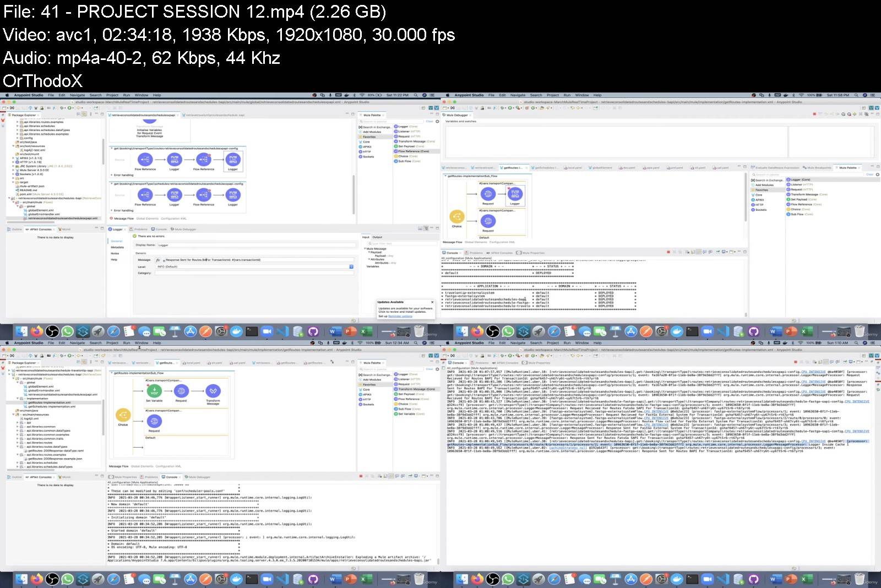881x588 pixels.
Task: Collapse getRoutes-implementationSub_Flow in the 12:34 AM frame
Action: [x=111, y=373]
